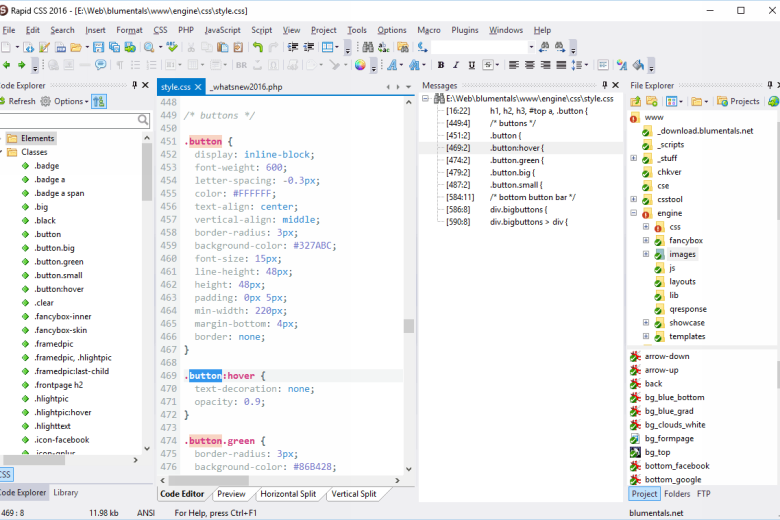Click the Projects button
Screen dimensions: 780x520
739,102
